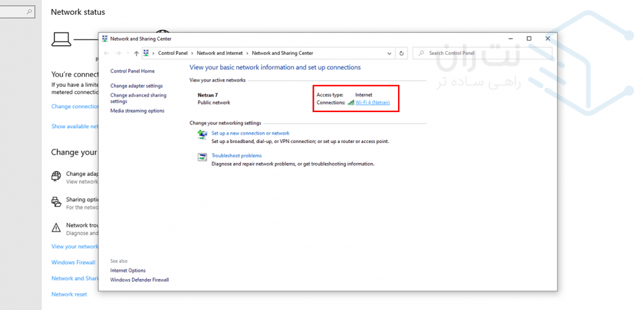Expand the address bar history dropdown

pos(390,53)
